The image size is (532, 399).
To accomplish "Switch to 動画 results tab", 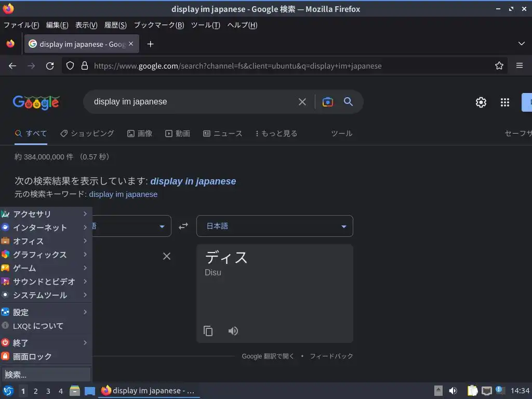I will [178, 134].
